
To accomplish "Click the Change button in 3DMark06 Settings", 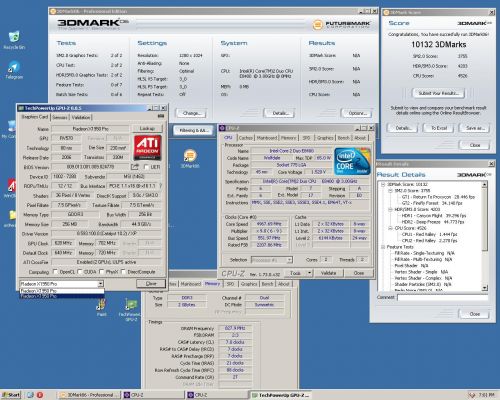I will point(191,113).
